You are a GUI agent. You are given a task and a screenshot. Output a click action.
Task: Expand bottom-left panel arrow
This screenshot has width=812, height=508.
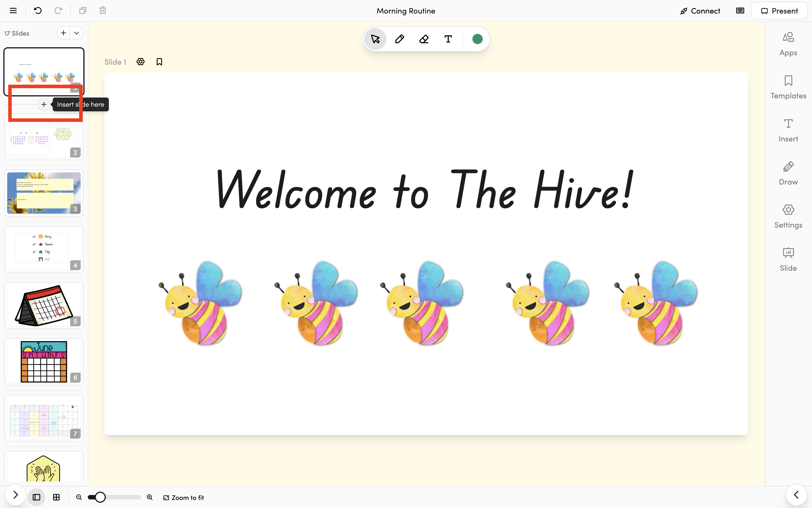click(15, 495)
